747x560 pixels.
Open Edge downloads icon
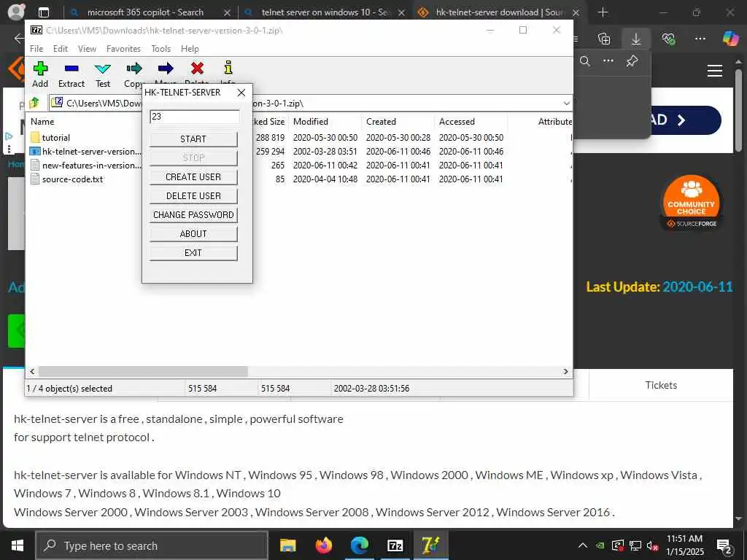636,39
